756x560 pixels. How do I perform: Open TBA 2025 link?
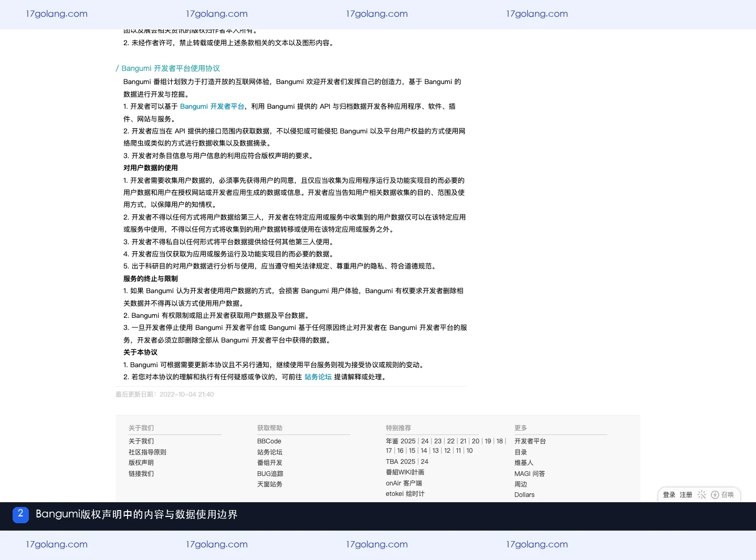[x=401, y=462]
